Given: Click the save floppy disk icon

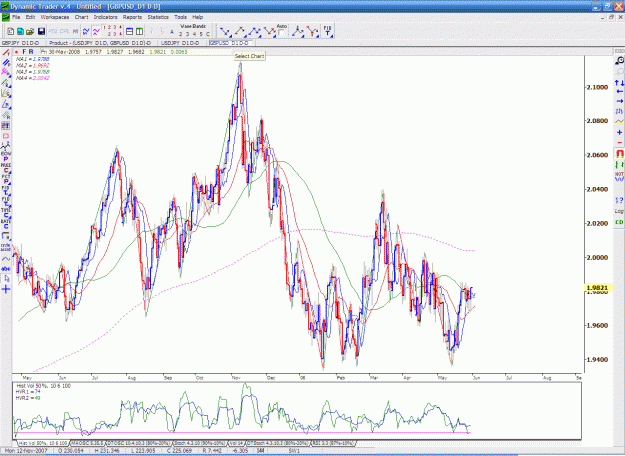Looking at the screenshot, I should 41,31.
